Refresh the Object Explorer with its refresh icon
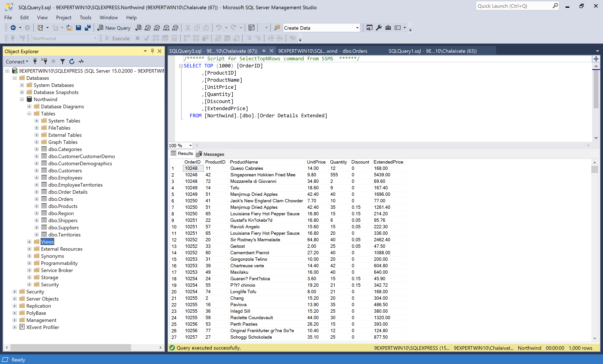The image size is (603, 364). pyautogui.click(x=72, y=61)
